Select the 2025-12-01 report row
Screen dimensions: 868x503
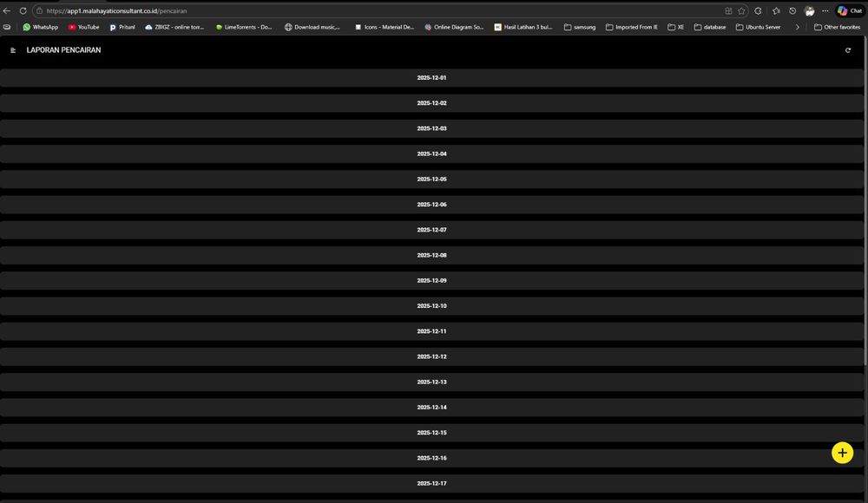(431, 78)
